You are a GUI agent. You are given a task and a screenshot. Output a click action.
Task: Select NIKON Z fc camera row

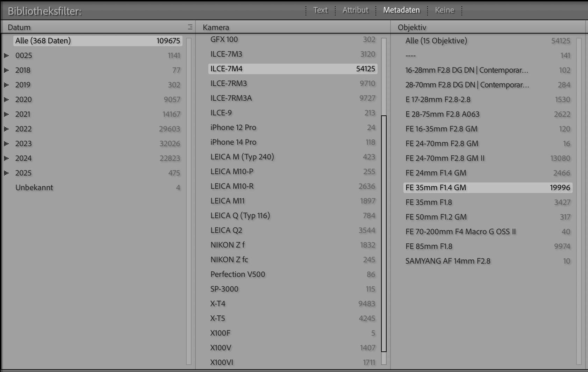293,259
